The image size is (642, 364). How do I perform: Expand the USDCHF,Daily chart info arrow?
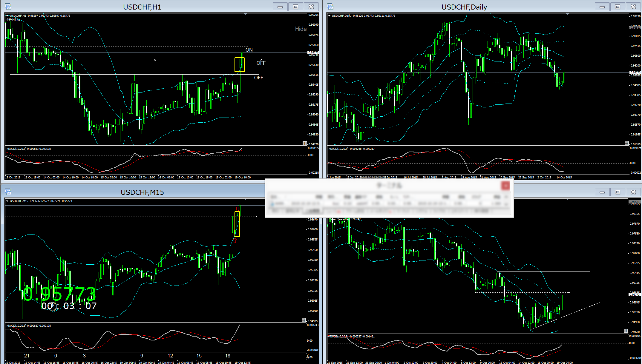click(x=329, y=16)
